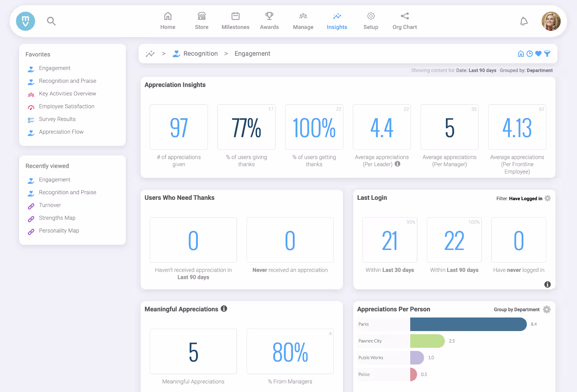Open Employee Satisfaction in Favorites
The image size is (577, 392).
pyautogui.click(x=67, y=106)
